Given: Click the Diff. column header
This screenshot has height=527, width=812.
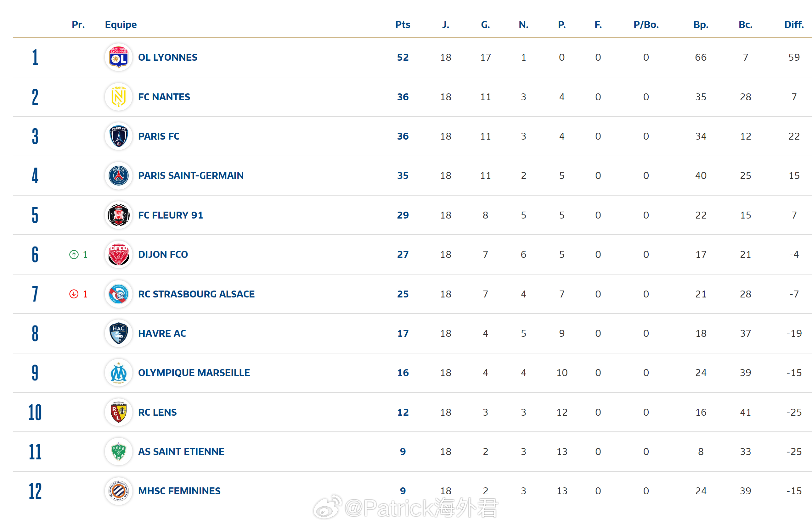Looking at the screenshot, I should tap(794, 25).
